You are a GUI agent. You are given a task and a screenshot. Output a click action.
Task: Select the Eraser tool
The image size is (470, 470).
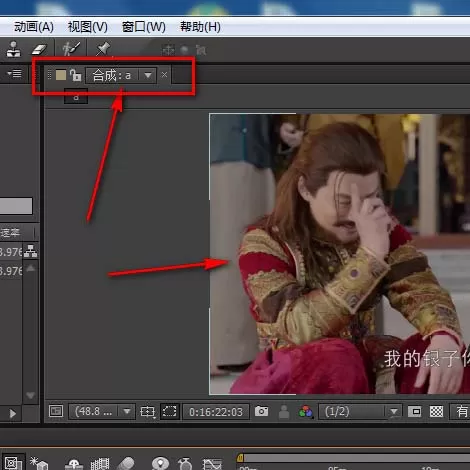pos(39,49)
